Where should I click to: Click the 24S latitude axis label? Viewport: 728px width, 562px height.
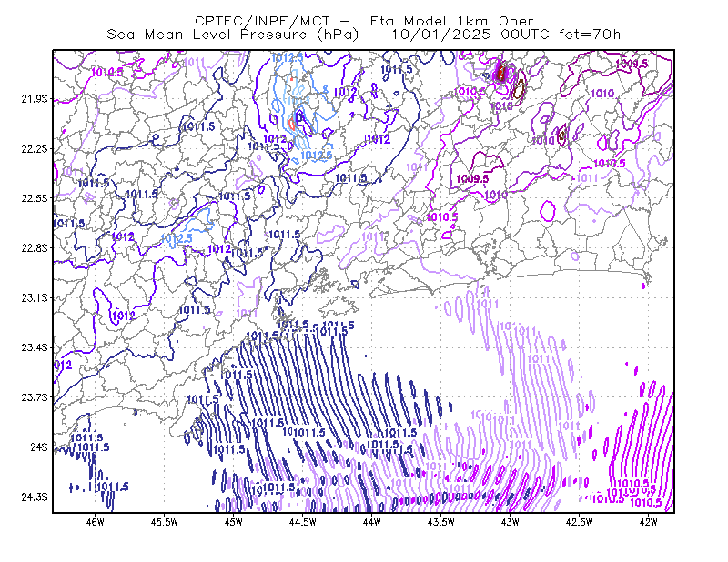point(39,447)
